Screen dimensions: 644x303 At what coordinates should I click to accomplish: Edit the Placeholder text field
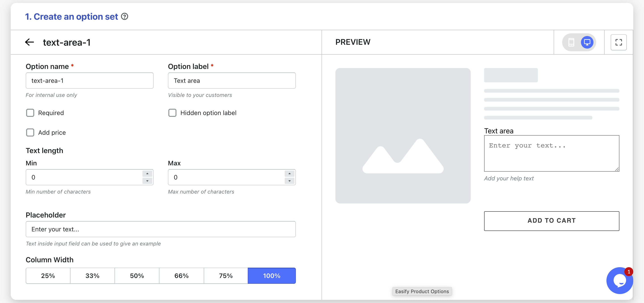pyautogui.click(x=161, y=229)
